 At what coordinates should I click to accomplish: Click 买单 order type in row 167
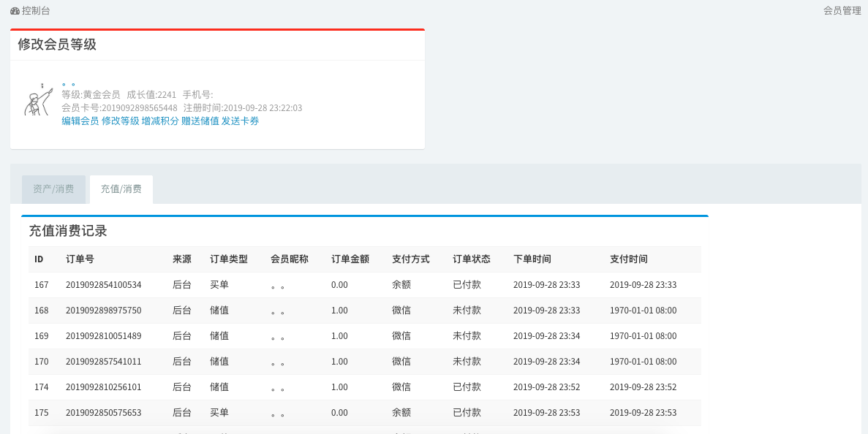[x=219, y=285]
